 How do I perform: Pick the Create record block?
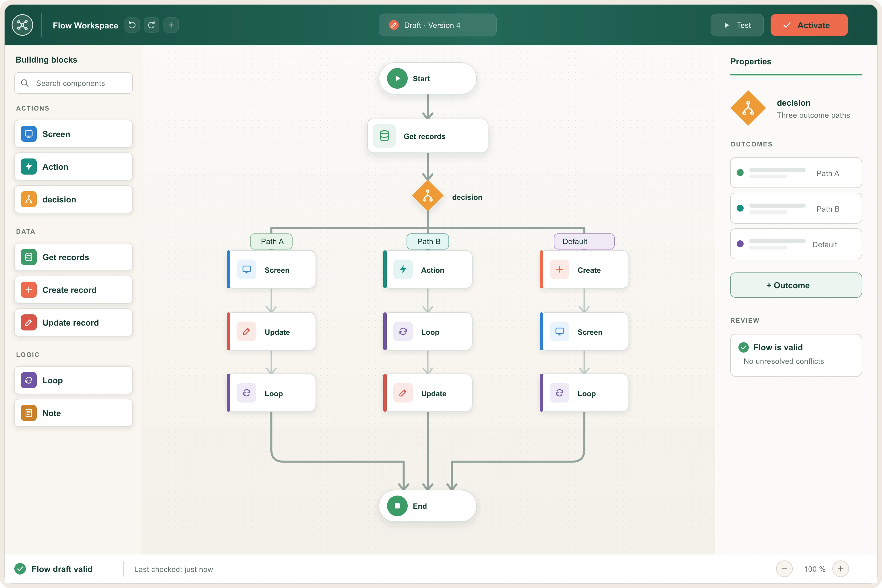73,289
